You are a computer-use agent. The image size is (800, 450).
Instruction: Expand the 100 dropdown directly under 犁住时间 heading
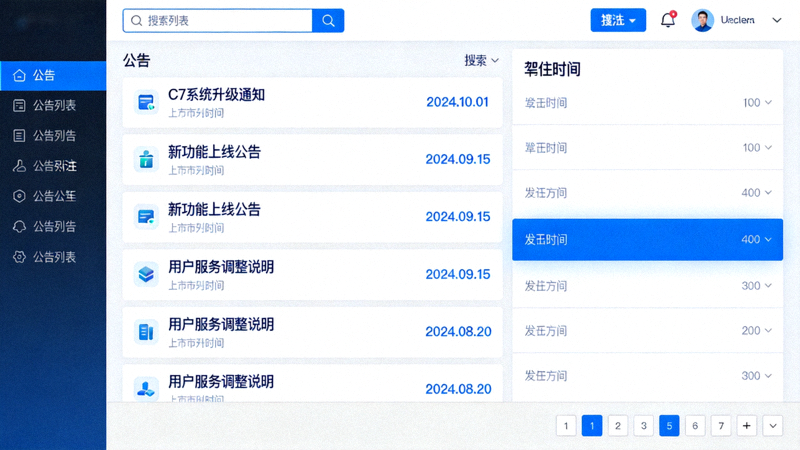click(x=757, y=103)
